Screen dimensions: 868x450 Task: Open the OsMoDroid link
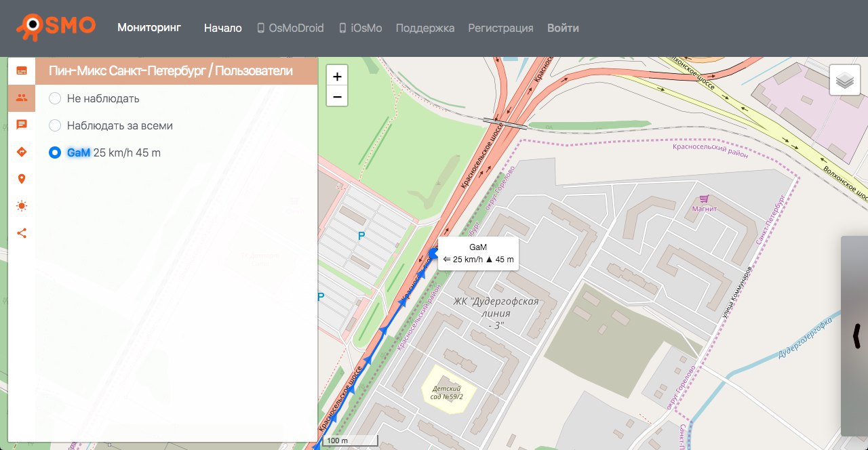[290, 28]
